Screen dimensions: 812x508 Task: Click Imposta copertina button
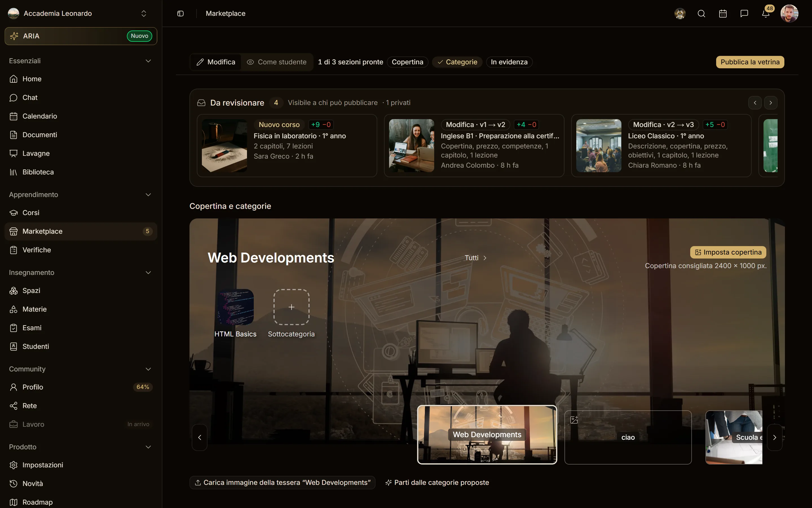click(x=728, y=252)
